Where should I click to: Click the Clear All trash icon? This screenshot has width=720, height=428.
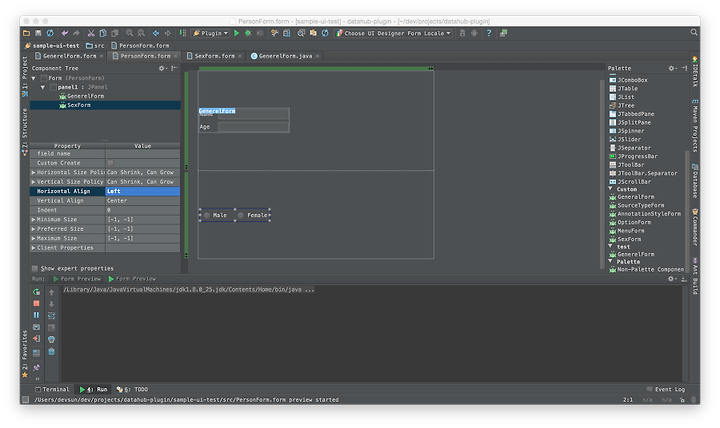coord(51,351)
